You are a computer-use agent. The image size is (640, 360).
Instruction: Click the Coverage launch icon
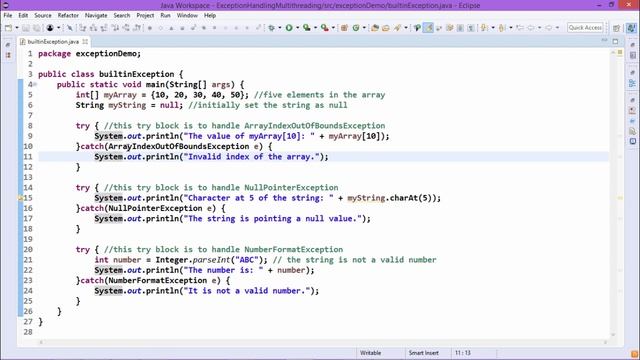coord(307,28)
